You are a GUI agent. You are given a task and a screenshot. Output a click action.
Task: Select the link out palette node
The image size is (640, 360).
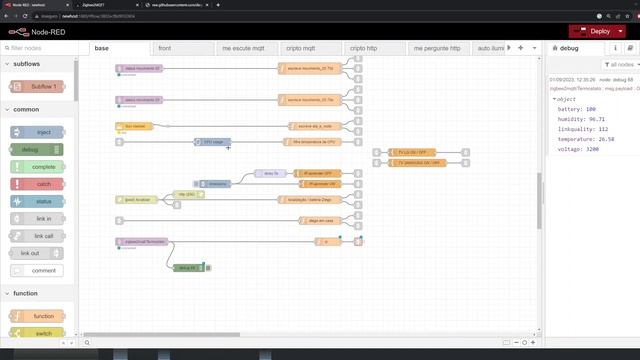coord(37,253)
